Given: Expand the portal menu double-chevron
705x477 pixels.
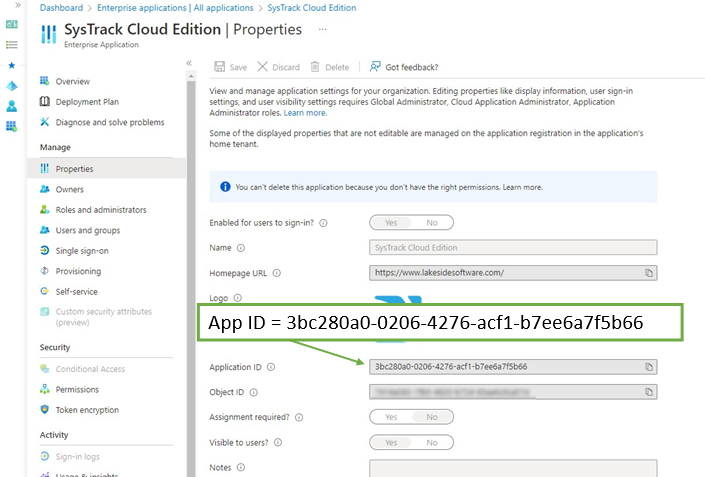Looking at the screenshot, I should (x=18, y=5).
